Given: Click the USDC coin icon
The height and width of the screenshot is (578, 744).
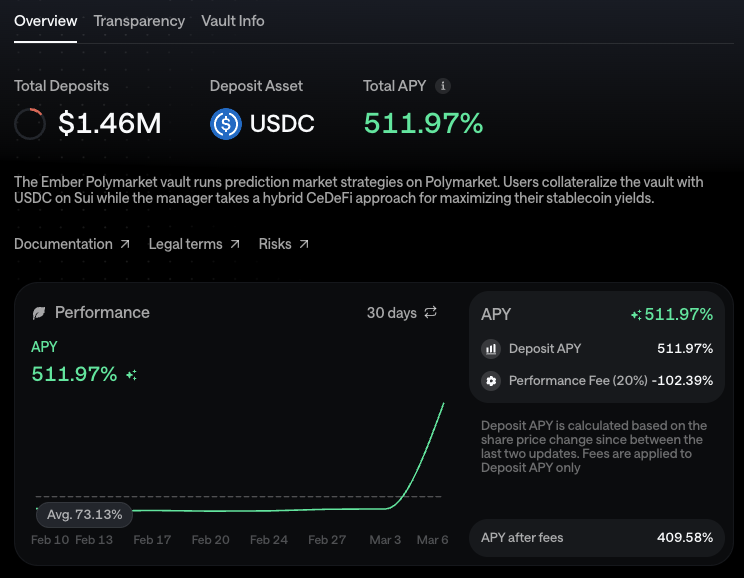Looking at the screenshot, I should [x=226, y=124].
